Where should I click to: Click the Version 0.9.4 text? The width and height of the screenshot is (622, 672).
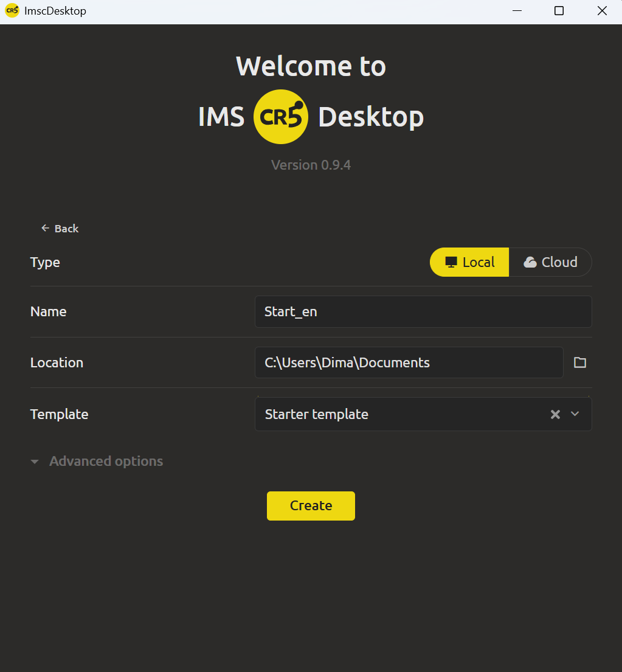tap(311, 165)
